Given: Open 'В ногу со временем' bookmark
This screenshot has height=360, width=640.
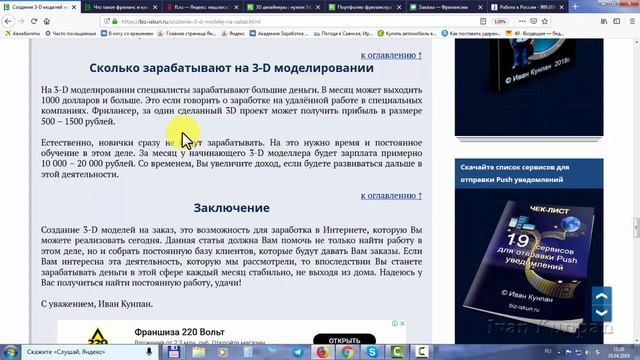Looking at the screenshot, I should (127, 33).
